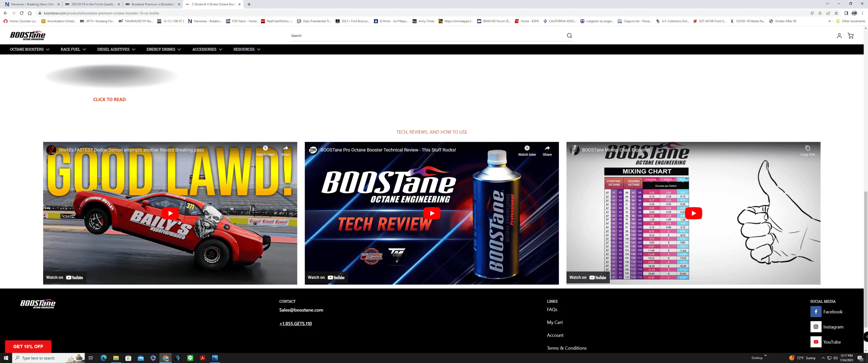This screenshot has height=363, width=868.
Task: Click the notification bell icon in address bar
Action: coord(812,13)
